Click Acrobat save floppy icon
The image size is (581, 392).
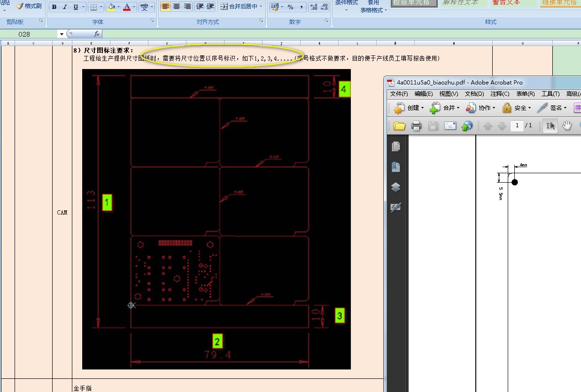(x=433, y=126)
